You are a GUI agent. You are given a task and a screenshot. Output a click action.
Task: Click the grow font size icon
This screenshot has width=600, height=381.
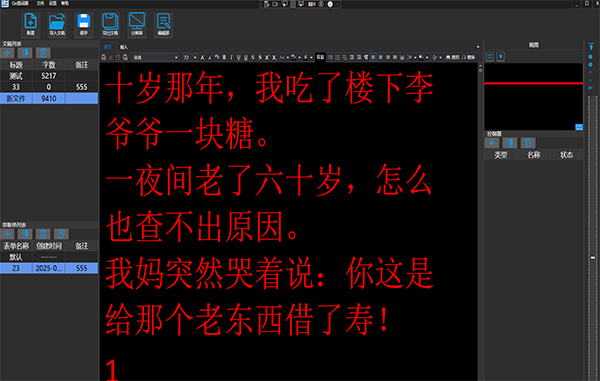click(x=202, y=57)
